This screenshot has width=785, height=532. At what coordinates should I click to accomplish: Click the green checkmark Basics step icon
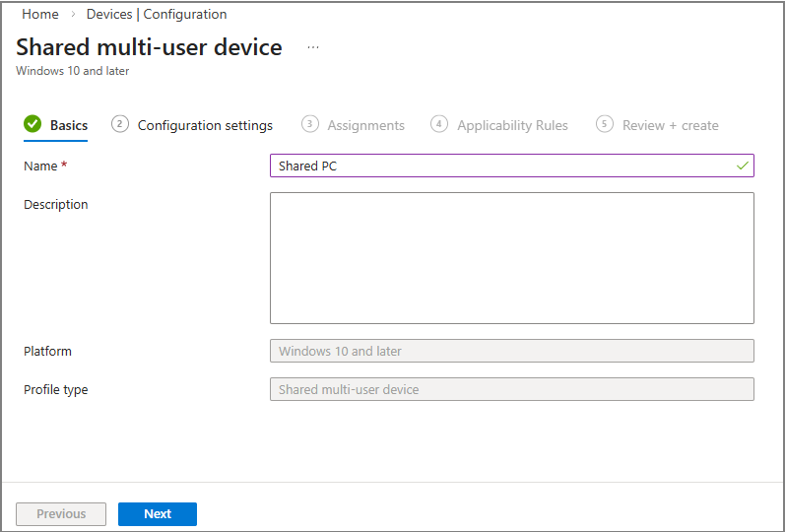[33, 124]
